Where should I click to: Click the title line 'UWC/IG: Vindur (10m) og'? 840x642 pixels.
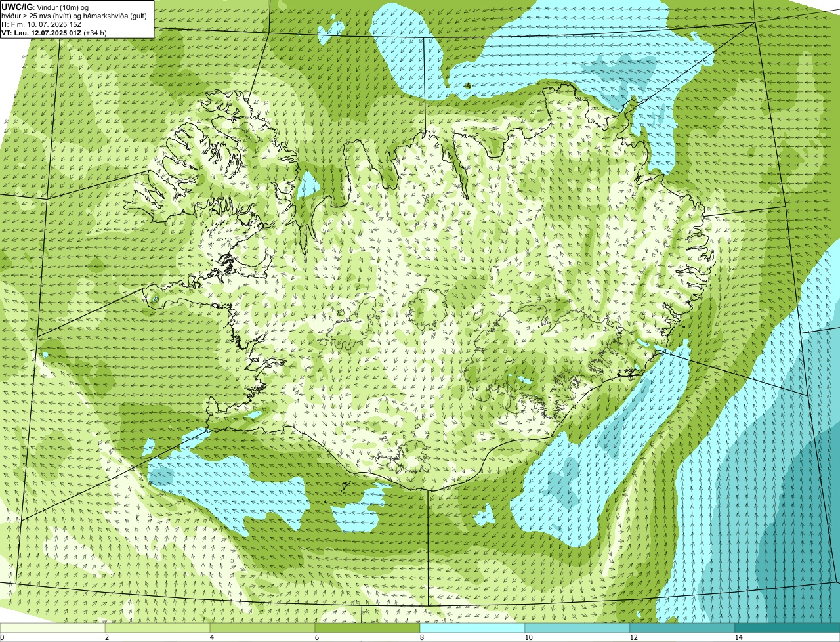pos(45,7)
